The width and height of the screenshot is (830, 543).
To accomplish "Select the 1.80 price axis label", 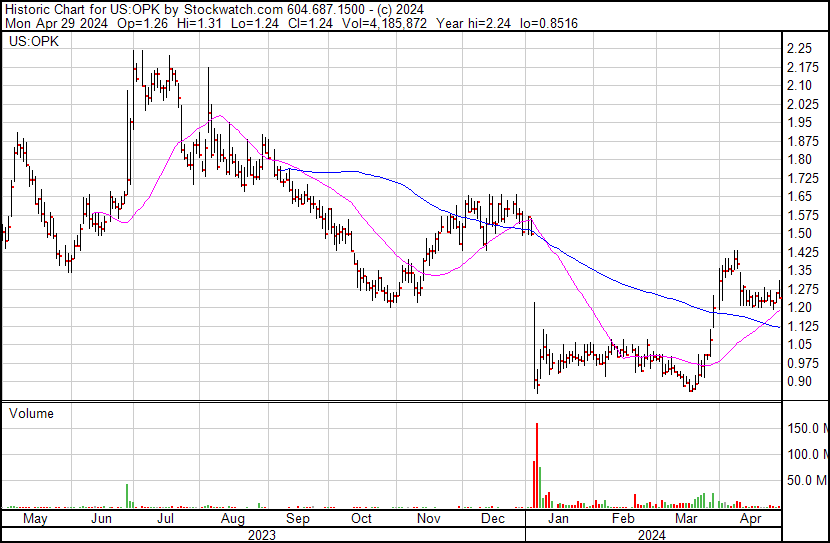I will click(x=799, y=159).
